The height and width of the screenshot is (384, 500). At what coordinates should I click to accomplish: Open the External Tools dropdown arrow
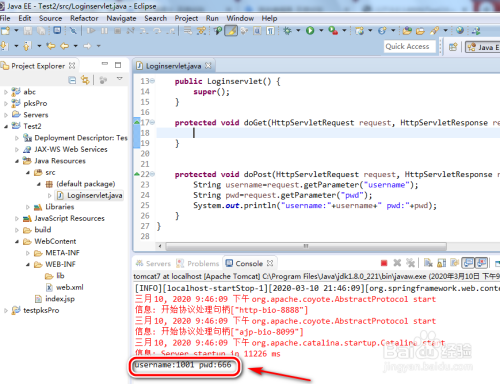coord(344,31)
